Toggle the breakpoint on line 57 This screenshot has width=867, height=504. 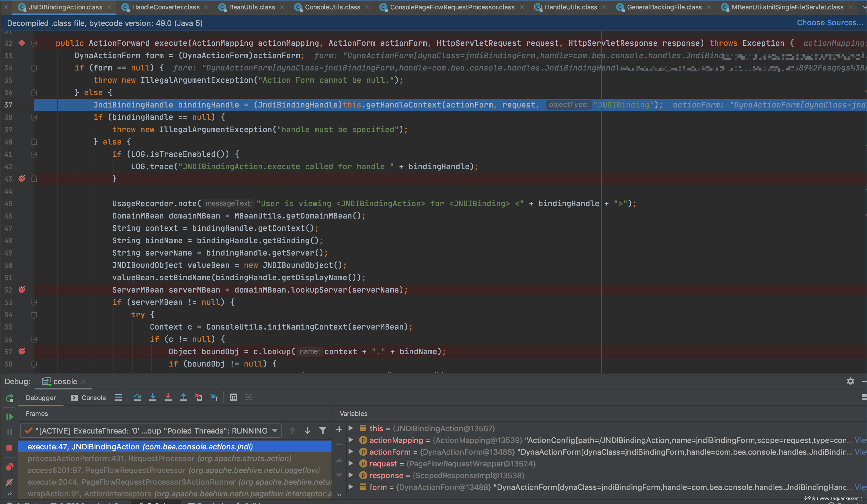coord(22,351)
